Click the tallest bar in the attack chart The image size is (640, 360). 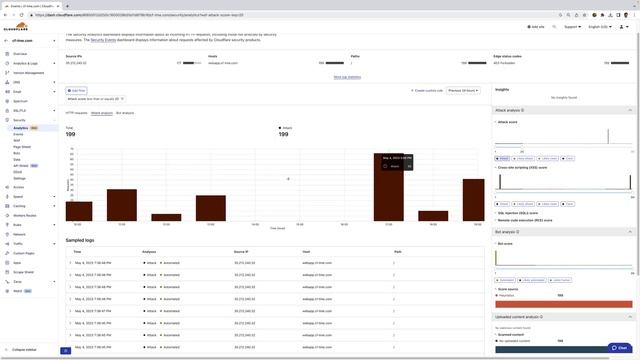(389, 187)
